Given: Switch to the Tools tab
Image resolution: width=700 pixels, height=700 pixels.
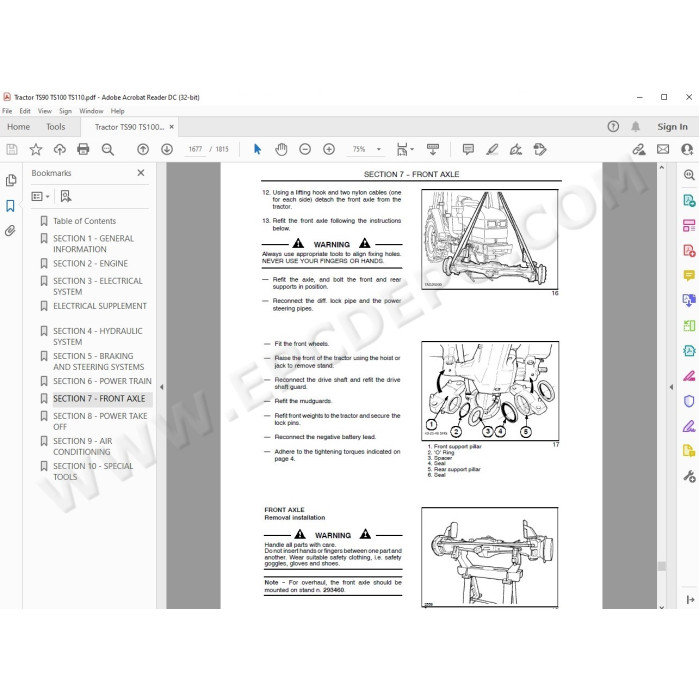Looking at the screenshot, I should [56, 127].
